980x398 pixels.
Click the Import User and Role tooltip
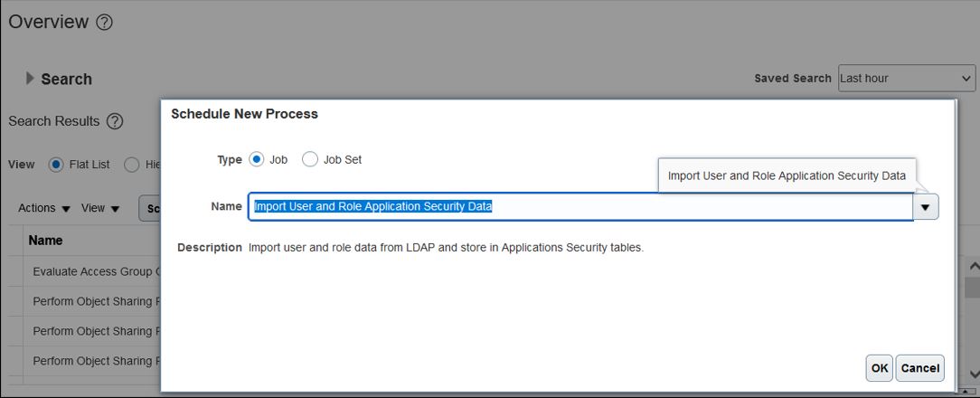tap(787, 175)
